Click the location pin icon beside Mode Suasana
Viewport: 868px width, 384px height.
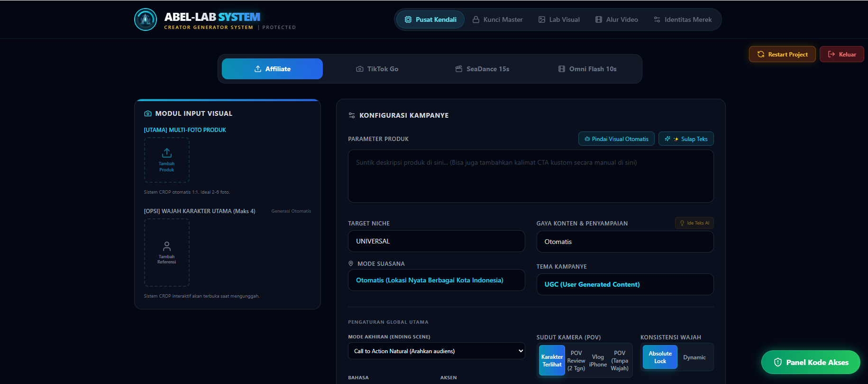coord(351,263)
